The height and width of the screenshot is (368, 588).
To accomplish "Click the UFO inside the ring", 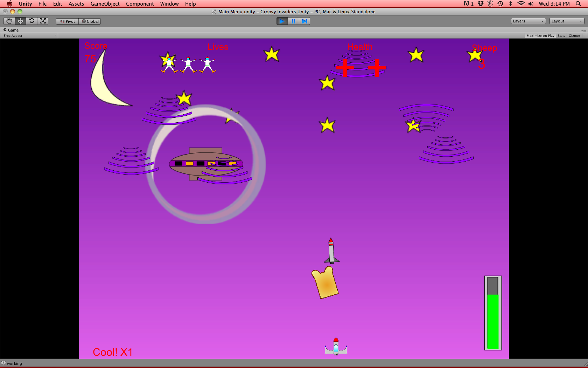I will pos(206,164).
